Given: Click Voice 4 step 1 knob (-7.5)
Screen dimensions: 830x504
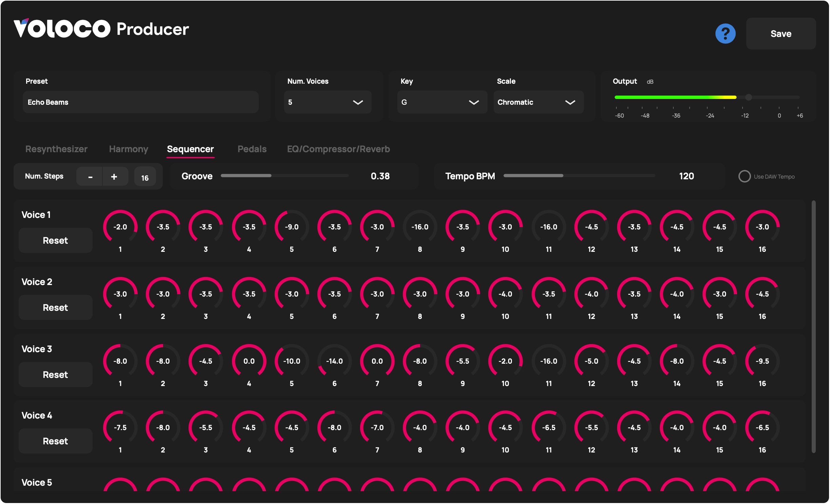Looking at the screenshot, I should 120,427.
